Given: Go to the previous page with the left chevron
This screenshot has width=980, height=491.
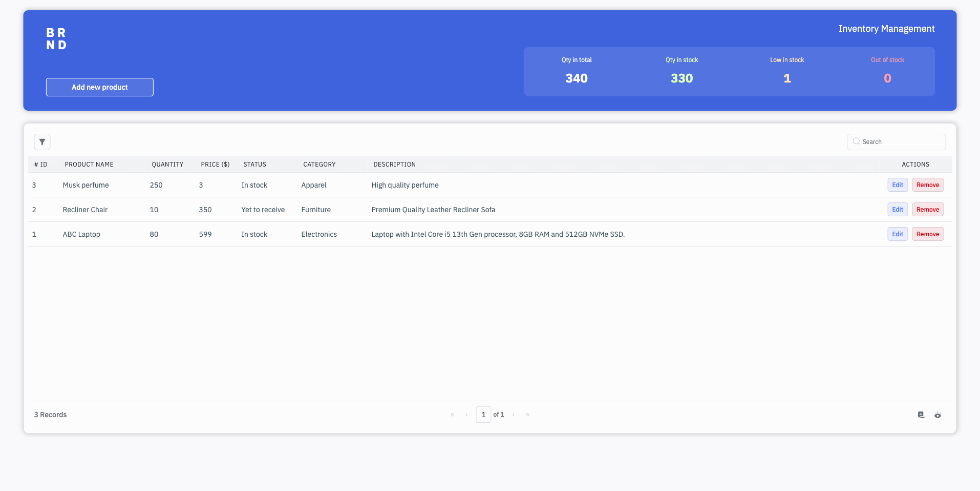Looking at the screenshot, I should pyautogui.click(x=466, y=415).
